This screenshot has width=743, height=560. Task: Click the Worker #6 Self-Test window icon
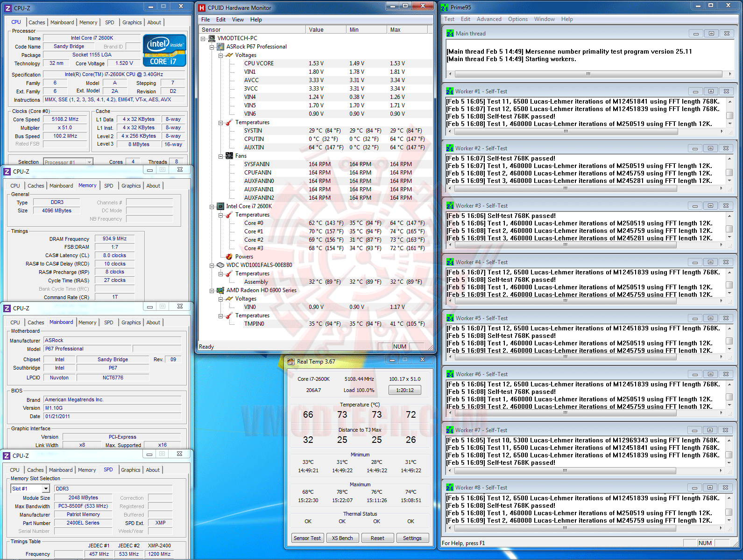coord(450,374)
